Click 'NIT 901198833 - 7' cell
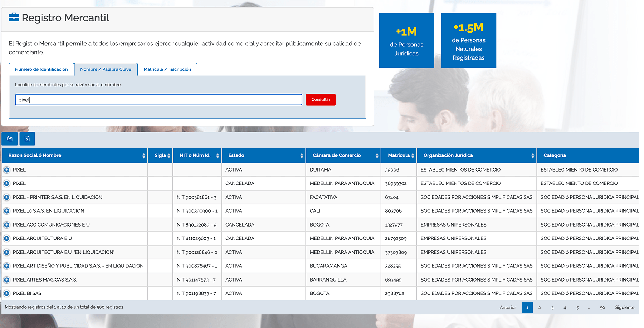The image size is (644, 328). (x=197, y=293)
